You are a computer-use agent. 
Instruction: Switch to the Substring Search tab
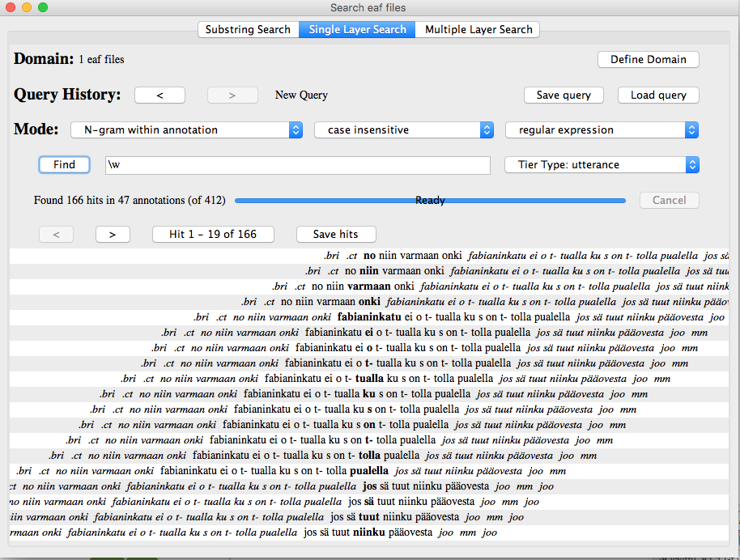tap(247, 30)
